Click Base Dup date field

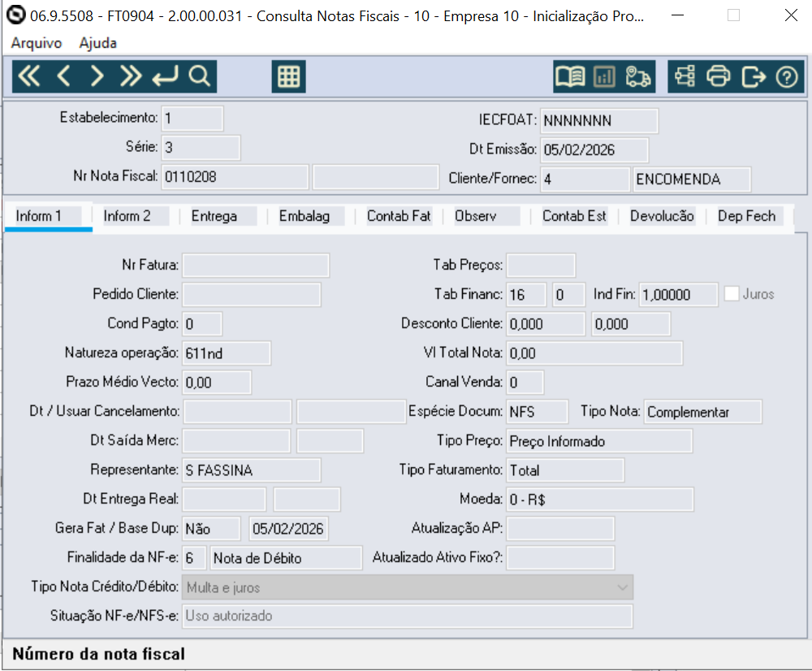coord(288,529)
